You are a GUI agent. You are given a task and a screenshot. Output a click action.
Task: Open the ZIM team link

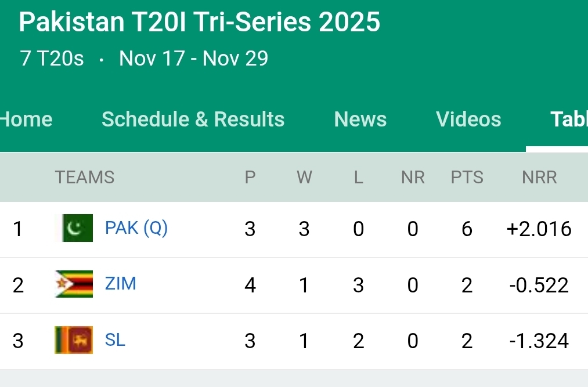coord(121,284)
